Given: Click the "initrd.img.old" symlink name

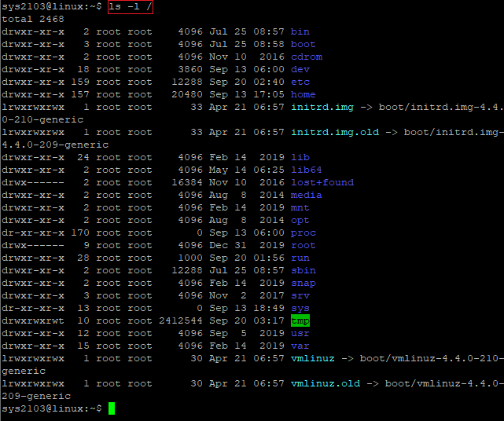Looking at the screenshot, I should point(335,132).
